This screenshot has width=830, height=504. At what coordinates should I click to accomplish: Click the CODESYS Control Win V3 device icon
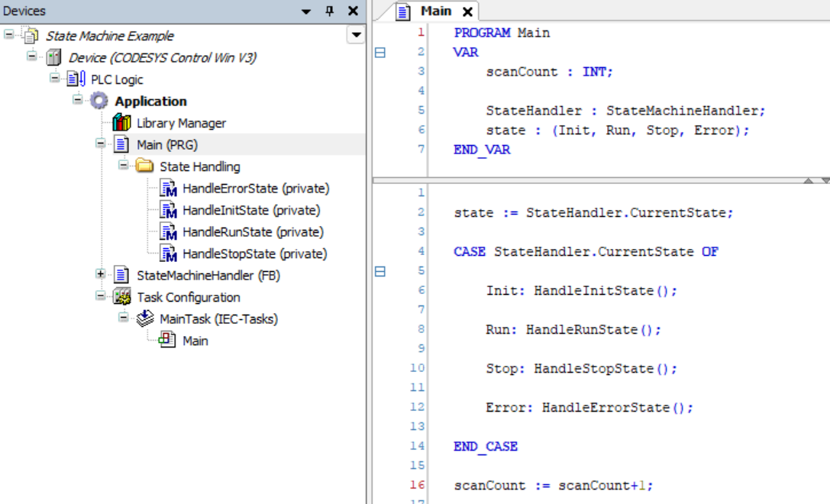tap(54, 57)
